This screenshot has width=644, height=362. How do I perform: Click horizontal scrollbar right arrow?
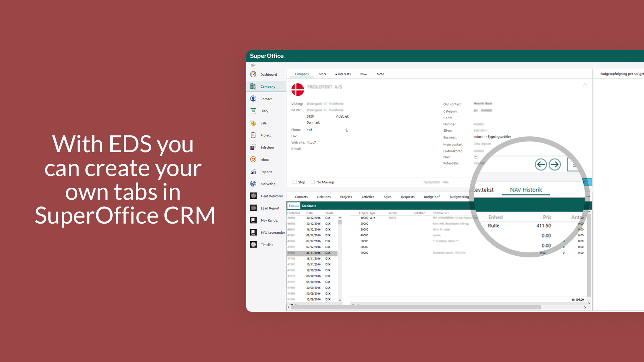[x=585, y=307]
